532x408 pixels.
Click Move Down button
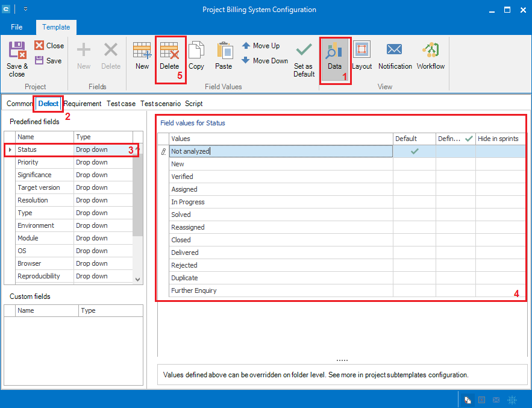264,61
